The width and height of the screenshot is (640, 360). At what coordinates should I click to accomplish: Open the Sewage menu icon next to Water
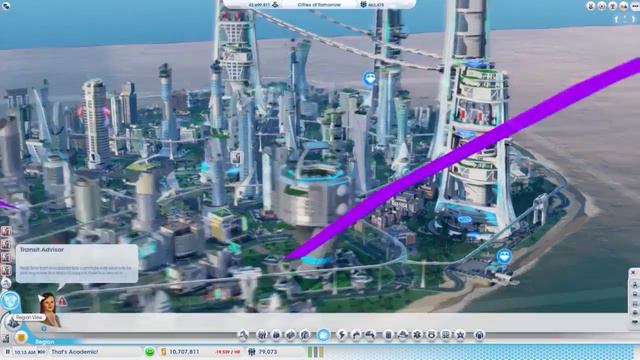(x=370, y=335)
